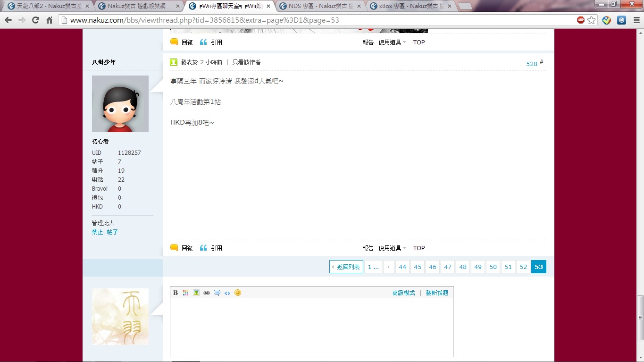The image size is (644, 362).
Task: Bookmark this page with the star icon
Action: click(x=592, y=20)
